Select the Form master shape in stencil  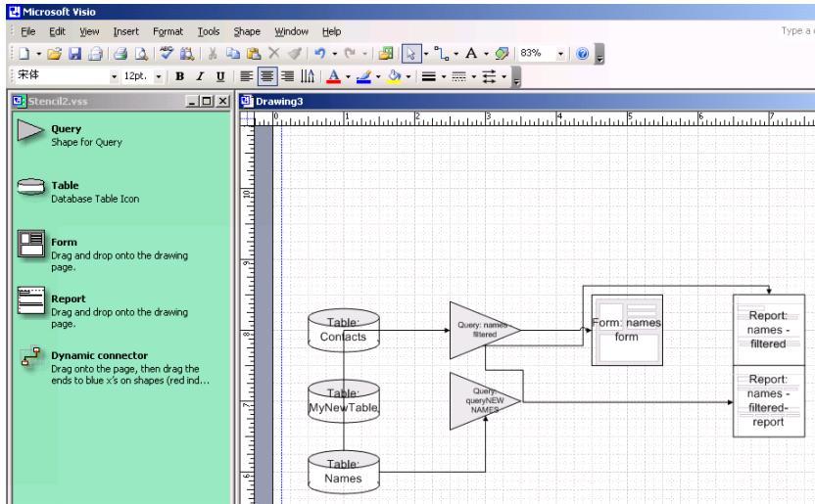click(x=31, y=244)
